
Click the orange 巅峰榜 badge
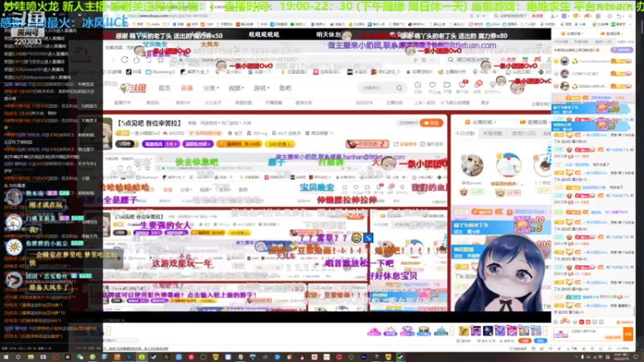coord(239,144)
